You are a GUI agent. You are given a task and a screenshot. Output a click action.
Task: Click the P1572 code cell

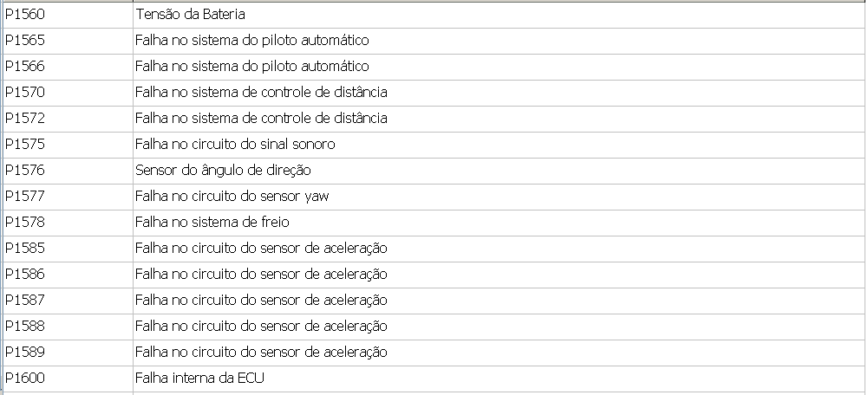coord(25,119)
